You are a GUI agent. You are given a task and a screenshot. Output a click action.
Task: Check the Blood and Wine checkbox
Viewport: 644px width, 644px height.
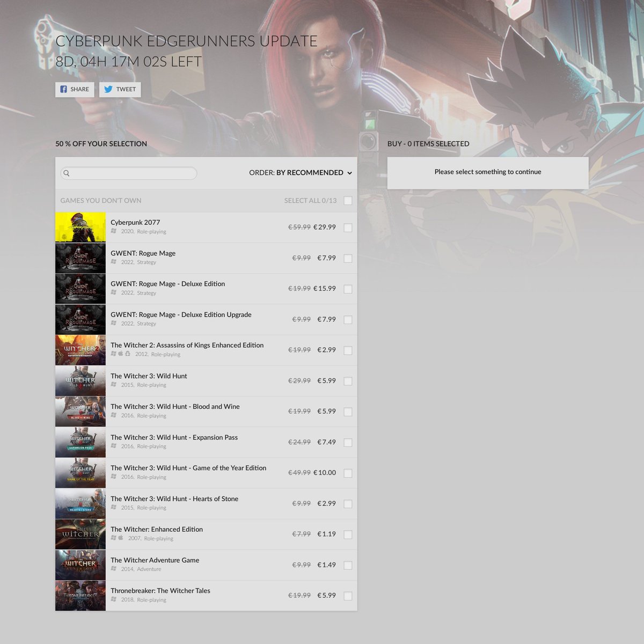(348, 412)
